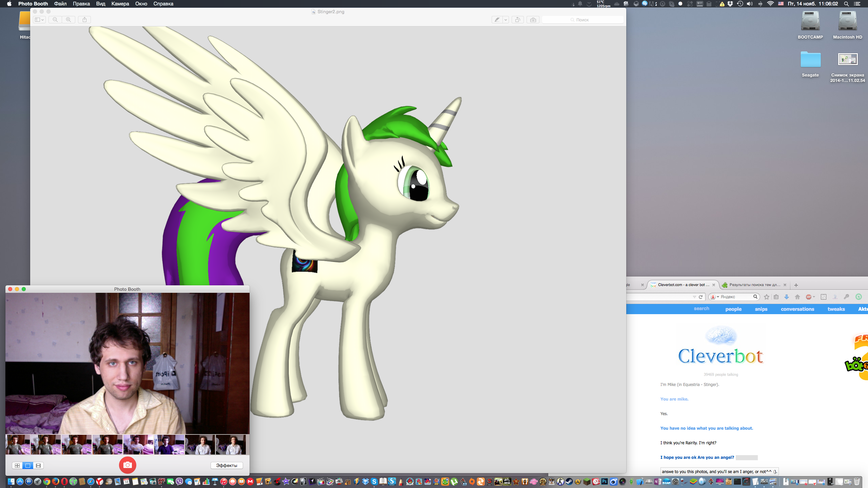868x488 pixels.
Task: Open the browser downloads arrow icon
Action: point(787,297)
